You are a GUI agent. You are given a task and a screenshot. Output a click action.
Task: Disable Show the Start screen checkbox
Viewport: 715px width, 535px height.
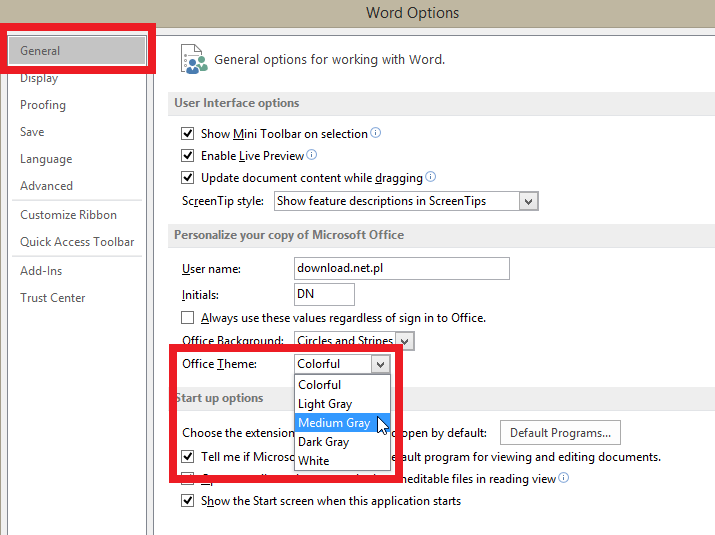click(x=187, y=501)
